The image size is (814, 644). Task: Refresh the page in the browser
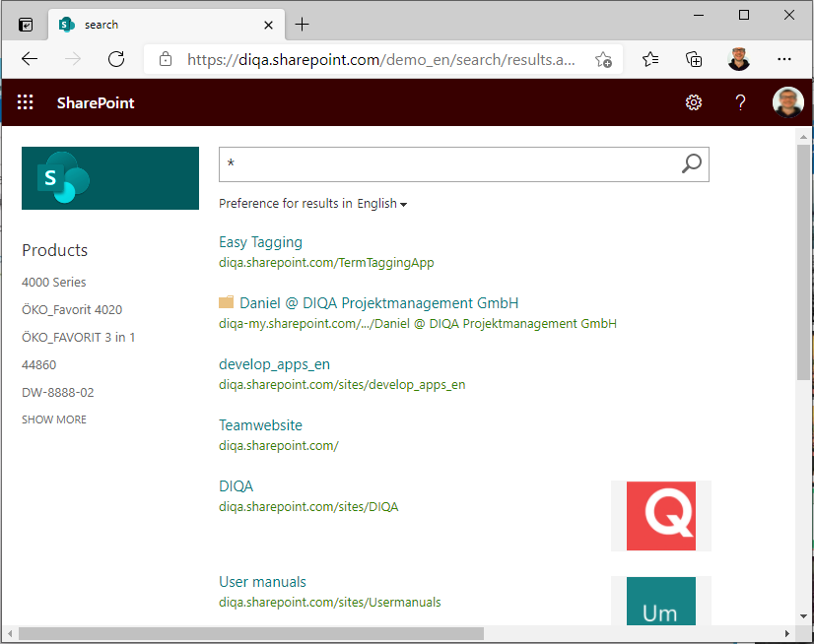pyautogui.click(x=116, y=59)
